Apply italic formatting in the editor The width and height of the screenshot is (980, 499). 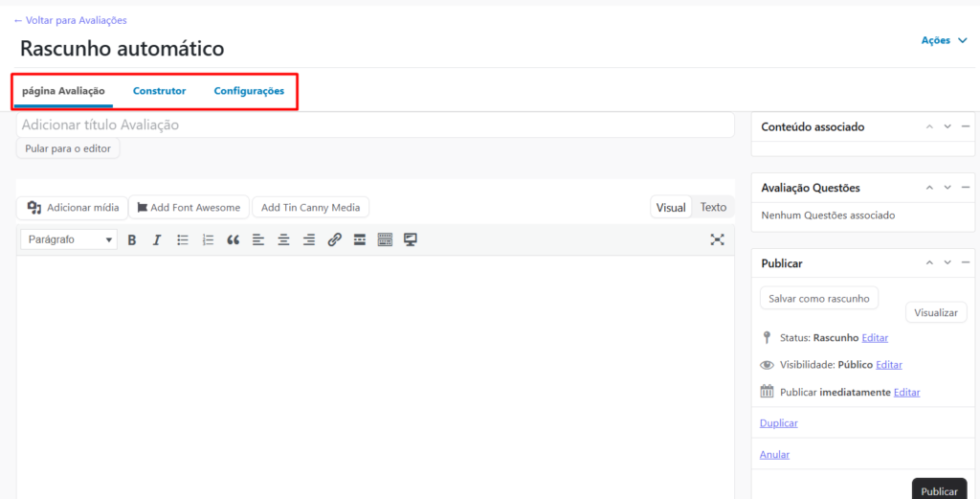[157, 239]
